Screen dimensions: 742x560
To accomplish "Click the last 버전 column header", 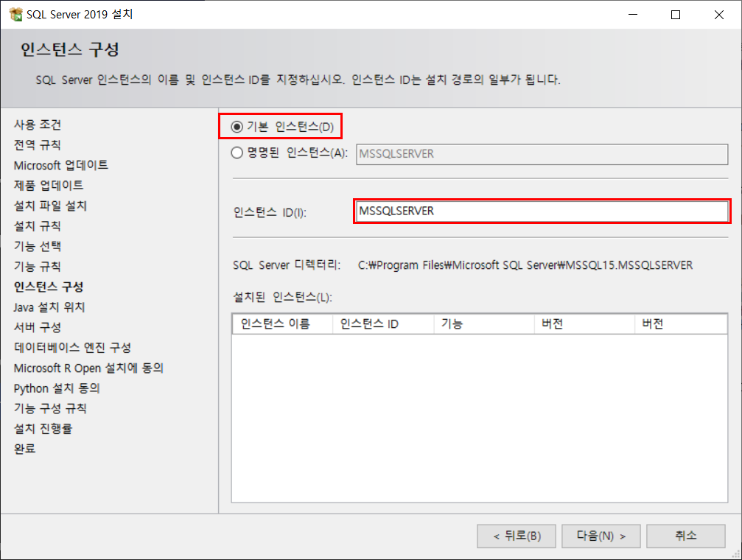I will coord(681,323).
